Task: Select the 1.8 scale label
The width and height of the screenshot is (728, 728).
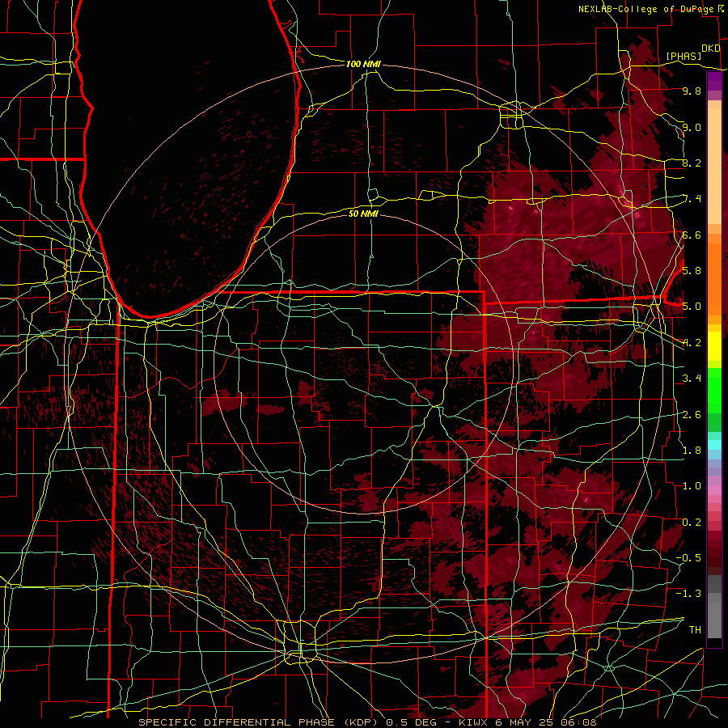Action: pyautogui.click(x=692, y=450)
